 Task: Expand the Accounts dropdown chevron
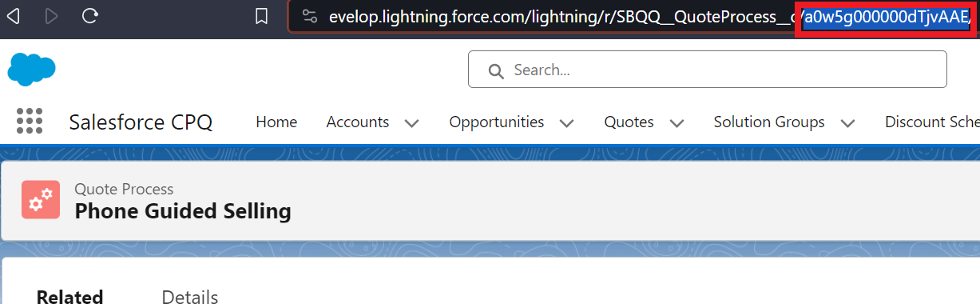point(411,123)
